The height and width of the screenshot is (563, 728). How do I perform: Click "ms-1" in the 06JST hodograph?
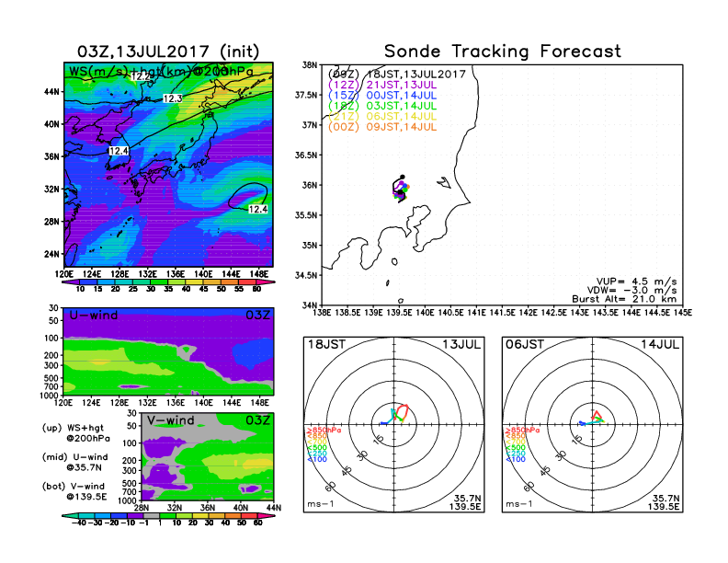pos(519,504)
